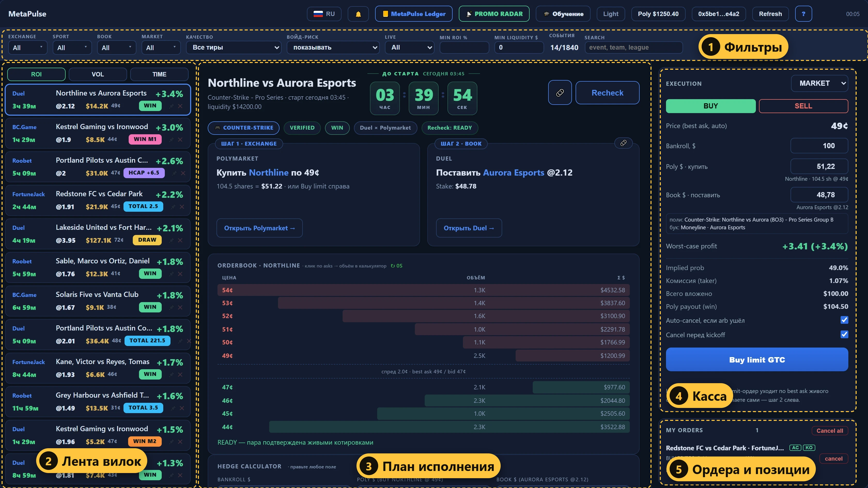This screenshot has height=488, width=868.
Task: Toggle Cancel перед kickoff checkbox
Action: 844,334
